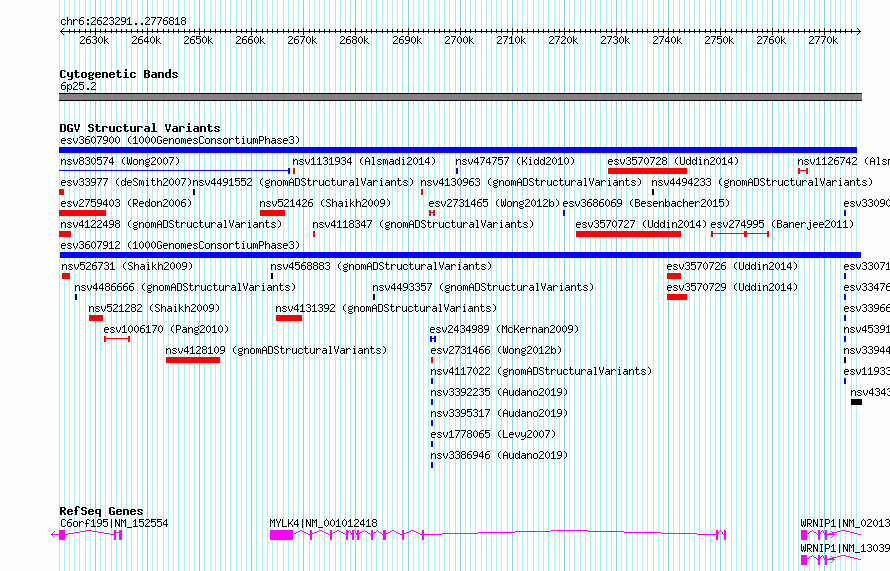Click esv3570728 (Uddin2014) red bar
890x571 pixels.
click(x=647, y=171)
